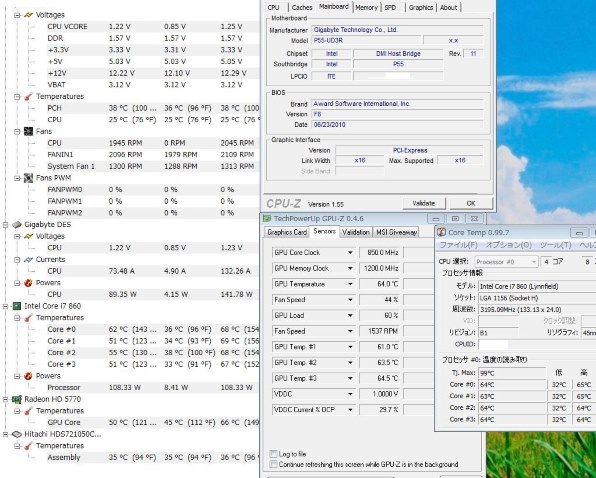
Task: Click the fan icon beside the Fans node
Action: coord(29,131)
